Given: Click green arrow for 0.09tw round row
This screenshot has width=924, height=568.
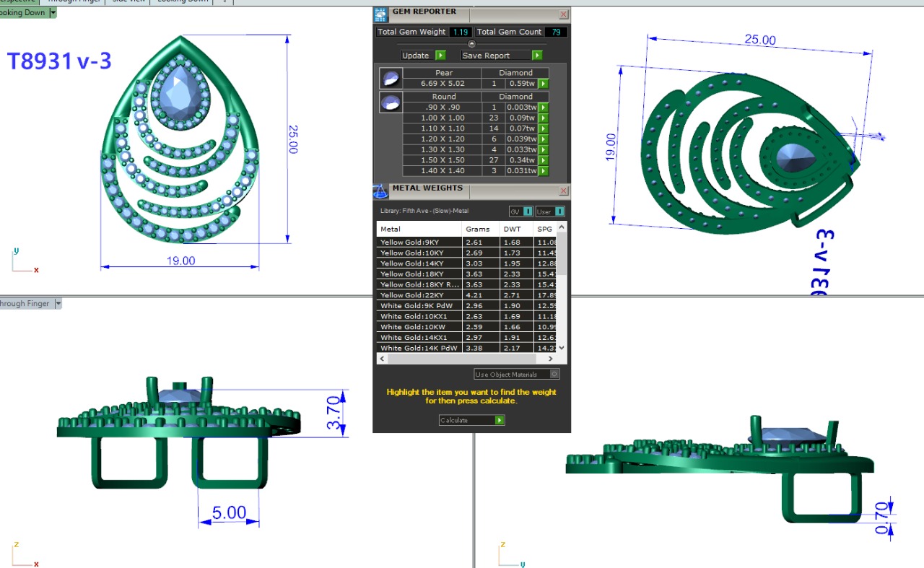Looking at the screenshot, I should (544, 118).
